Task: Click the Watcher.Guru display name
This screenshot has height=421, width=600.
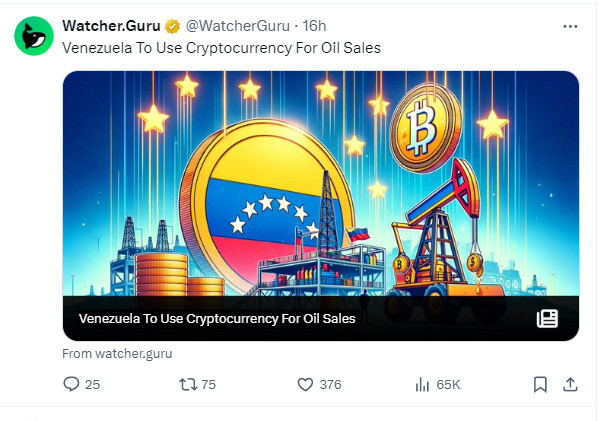Action: 112,25
